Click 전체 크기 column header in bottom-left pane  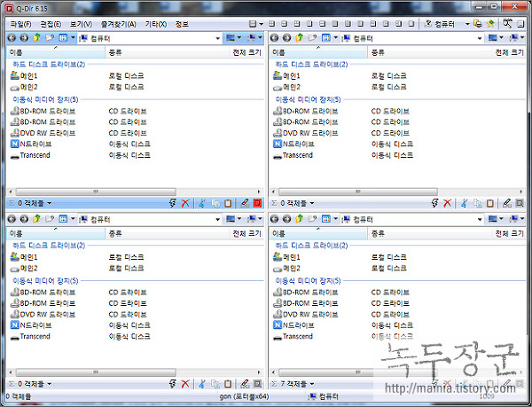pos(246,233)
